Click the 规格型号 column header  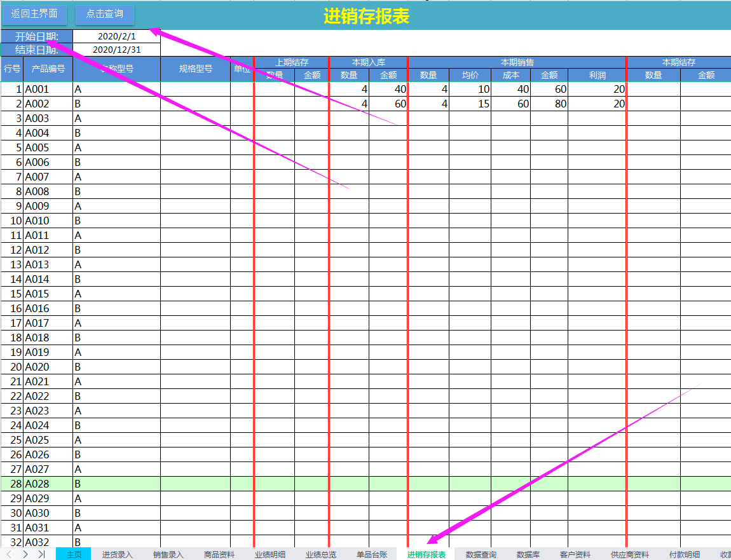pos(195,69)
